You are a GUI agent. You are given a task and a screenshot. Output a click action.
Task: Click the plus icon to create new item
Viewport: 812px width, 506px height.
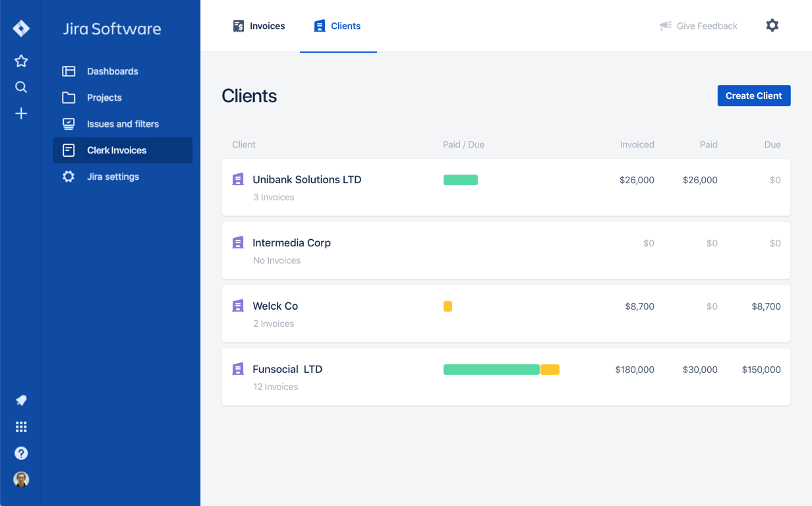(21, 113)
